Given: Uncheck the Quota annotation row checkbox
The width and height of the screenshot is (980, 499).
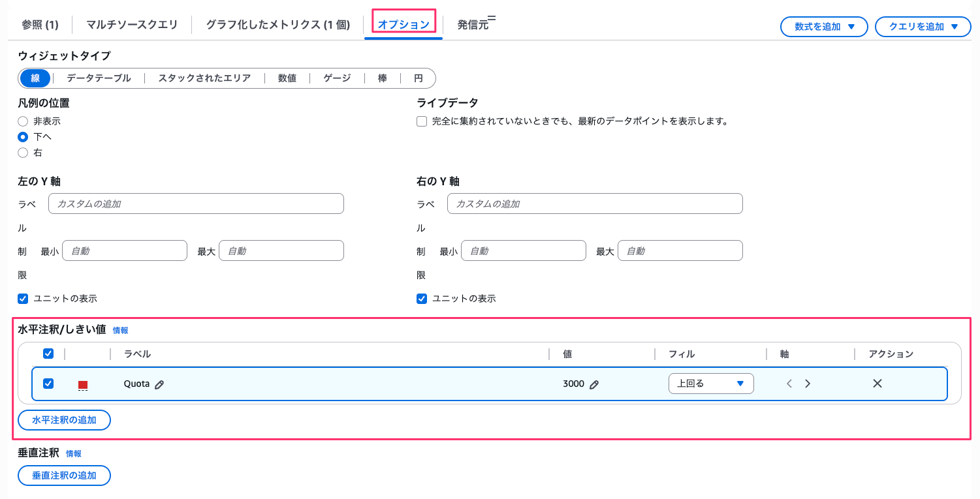Looking at the screenshot, I should [x=48, y=384].
